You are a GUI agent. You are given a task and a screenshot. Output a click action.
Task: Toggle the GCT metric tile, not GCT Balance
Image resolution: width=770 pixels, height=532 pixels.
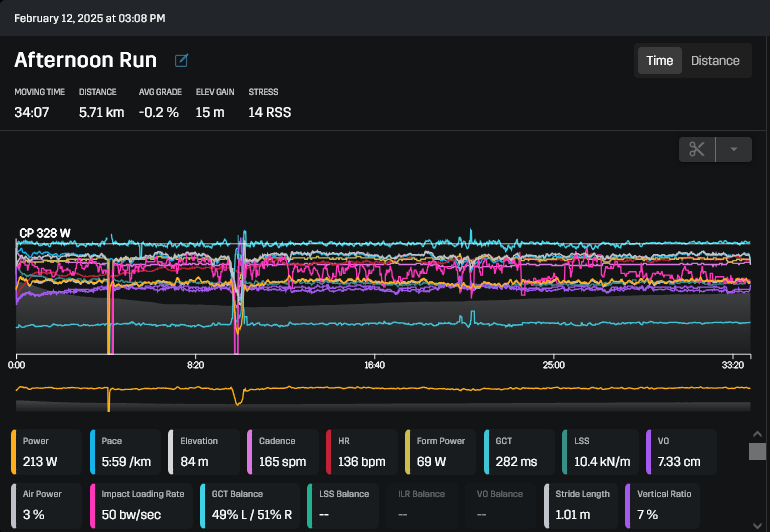point(519,452)
